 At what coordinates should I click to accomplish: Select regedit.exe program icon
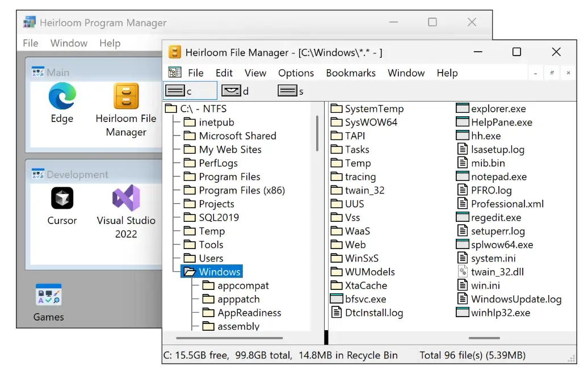pyautogui.click(x=463, y=217)
